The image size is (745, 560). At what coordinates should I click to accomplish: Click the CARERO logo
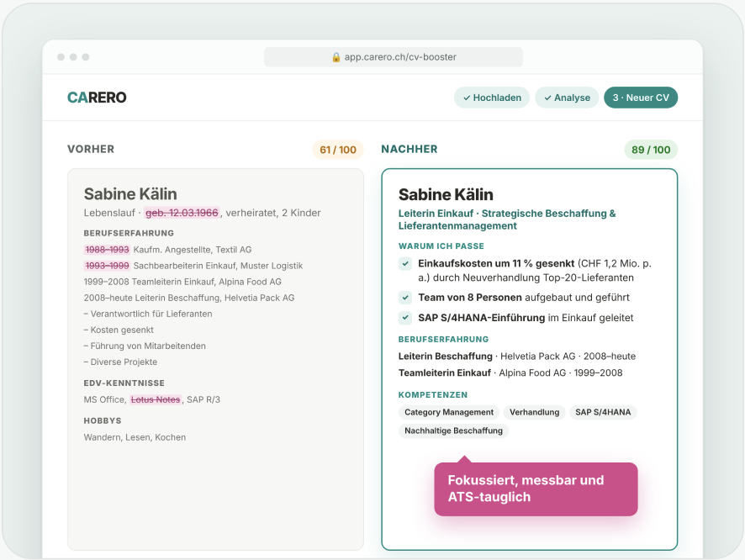pos(97,98)
